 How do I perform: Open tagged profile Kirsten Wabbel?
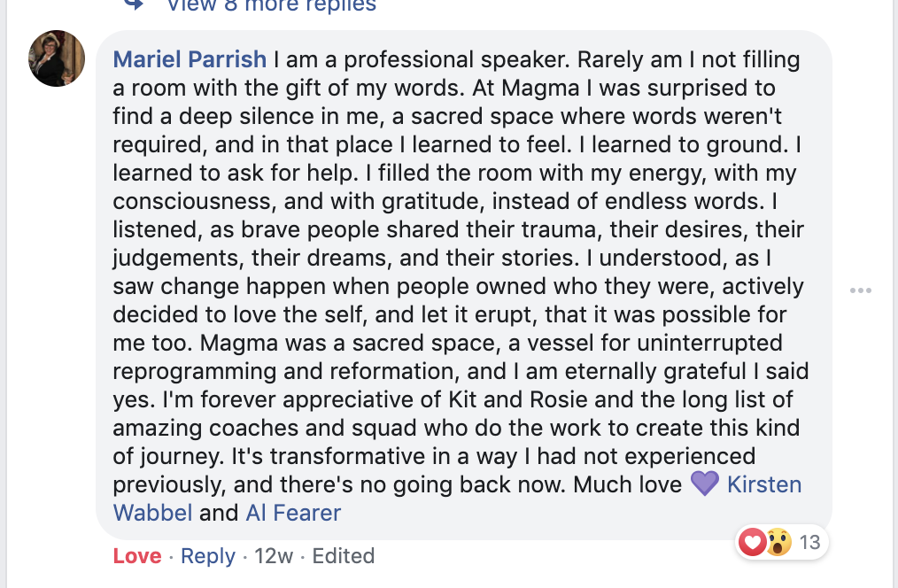[x=764, y=484]
